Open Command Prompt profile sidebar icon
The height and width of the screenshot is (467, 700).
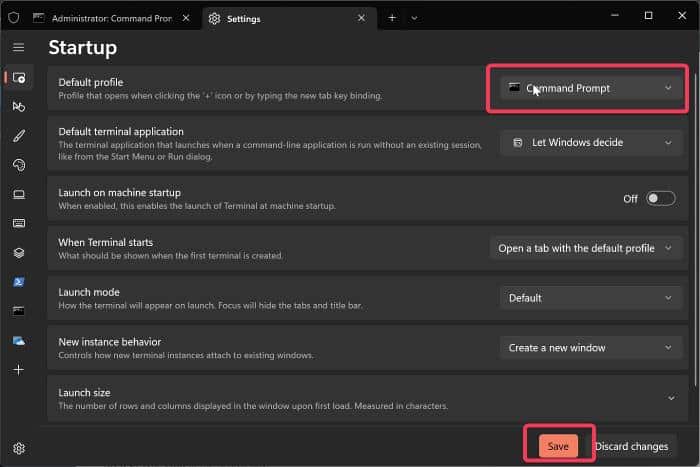point(19,311)
